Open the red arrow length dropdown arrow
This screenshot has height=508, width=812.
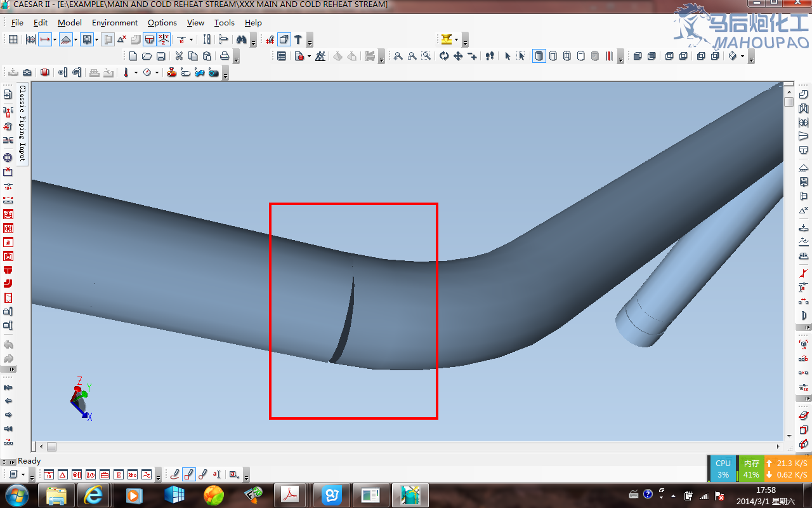[x=55, y=39]
